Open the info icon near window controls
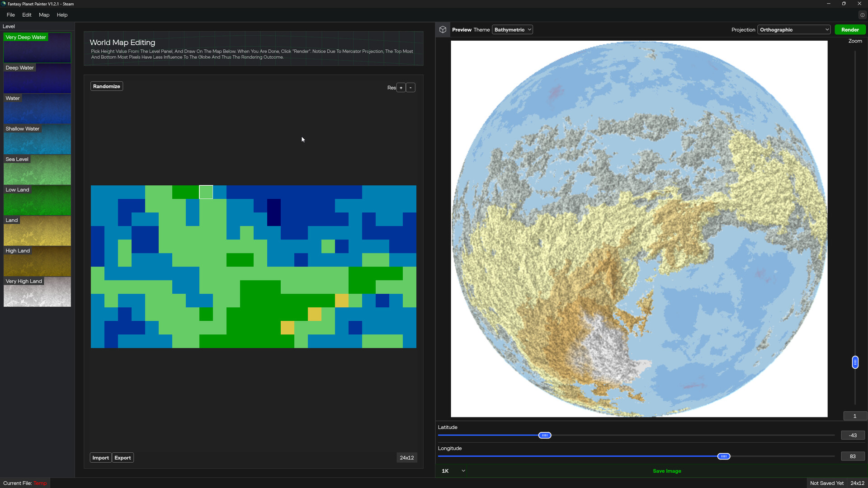The height and width of the screenshot is (488, 868). click(x=863, y=15)
